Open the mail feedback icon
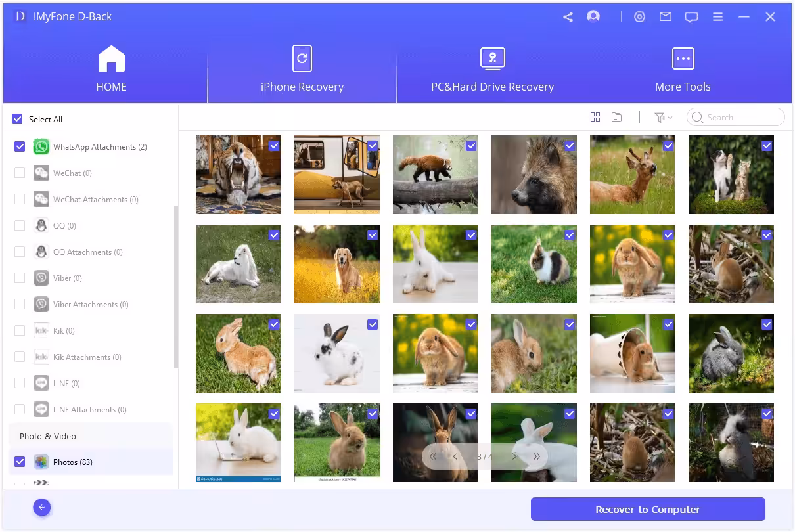Viewport: 795px width, 532px height. click(x=666, y=17)
